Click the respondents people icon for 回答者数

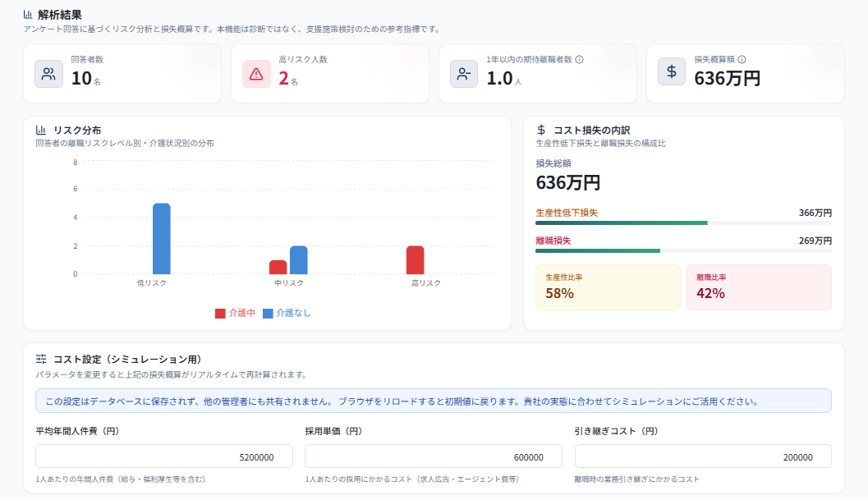tap(48, 74)
